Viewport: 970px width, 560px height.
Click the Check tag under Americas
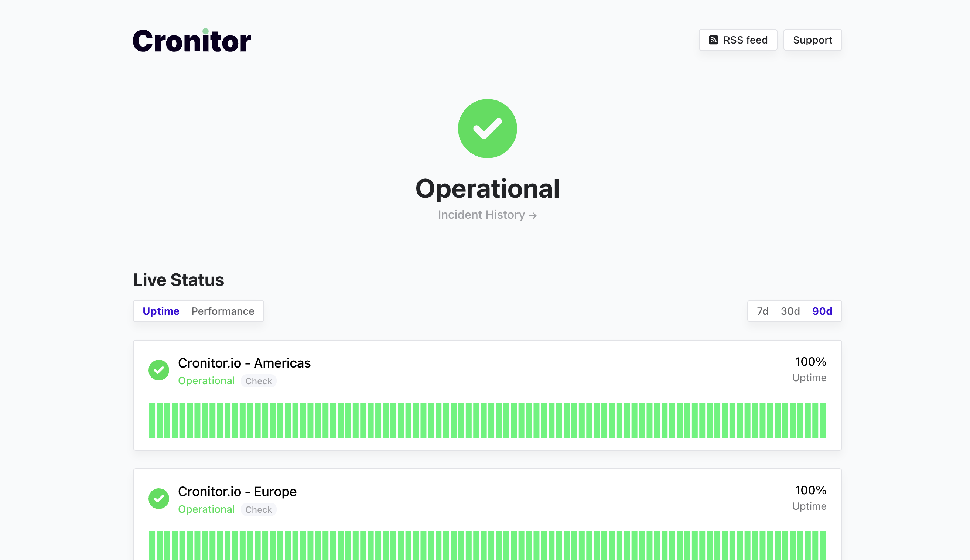point(259,381)
